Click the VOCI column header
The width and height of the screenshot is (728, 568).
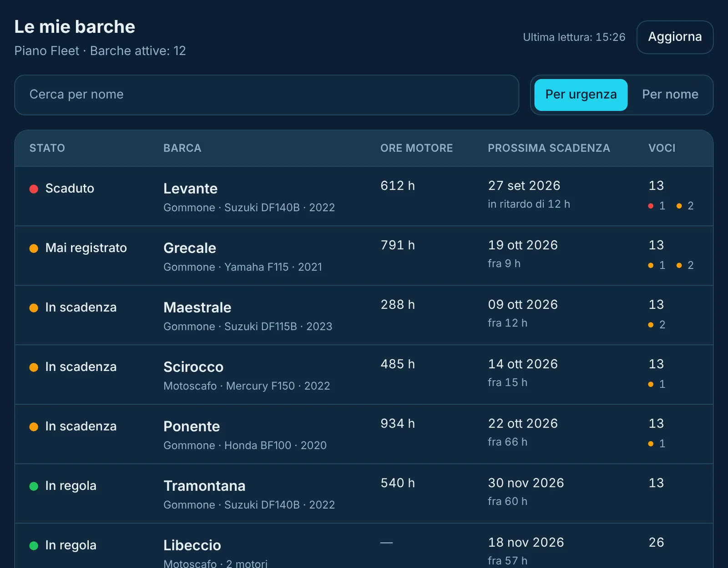662,148
